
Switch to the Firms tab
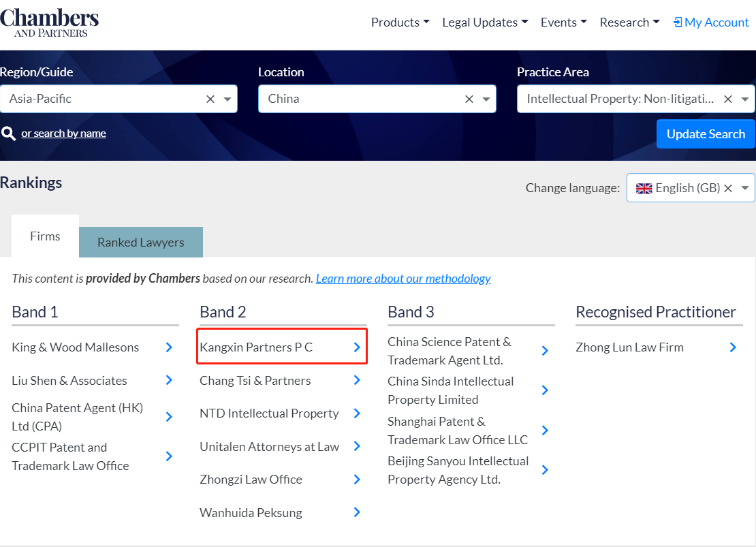(x=46, y=236)
